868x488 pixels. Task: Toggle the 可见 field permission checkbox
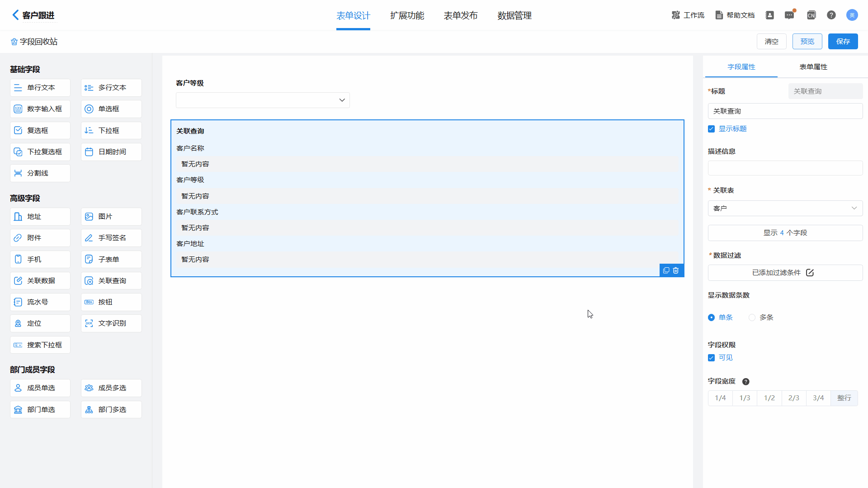coord(712,358)
